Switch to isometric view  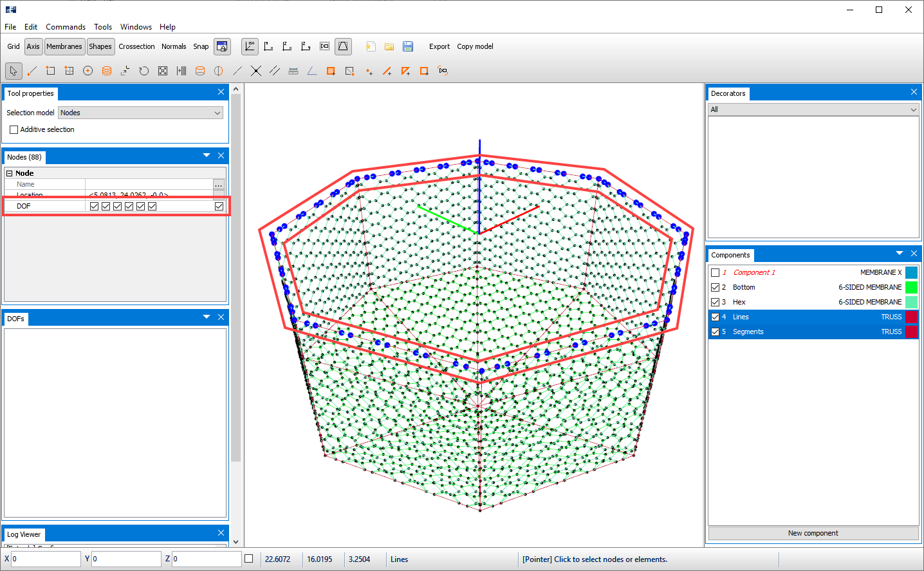tap(250, 46)
